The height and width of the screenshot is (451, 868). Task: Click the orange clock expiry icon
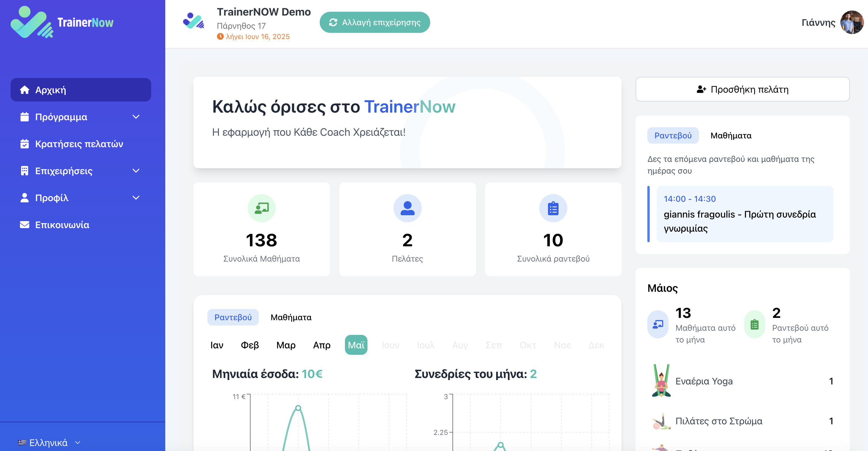[x=220, y=36]
